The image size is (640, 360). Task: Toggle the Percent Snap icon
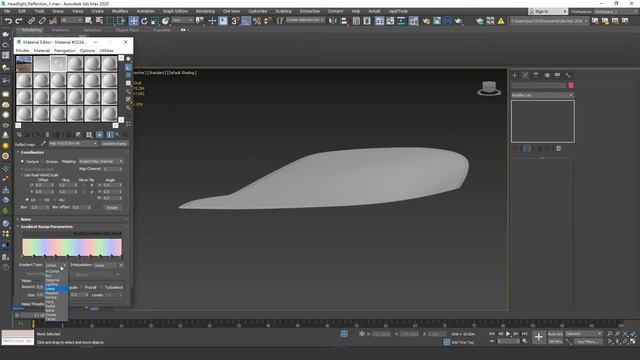pos(257,21)
